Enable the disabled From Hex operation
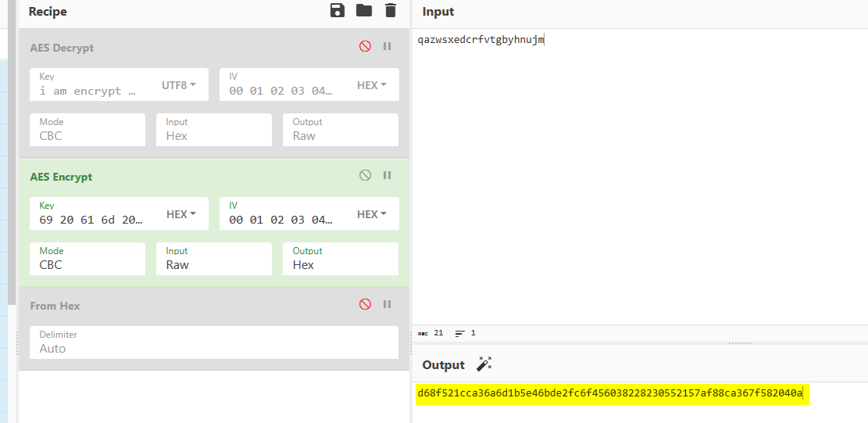The image size is (868, 423). (365, 305)
